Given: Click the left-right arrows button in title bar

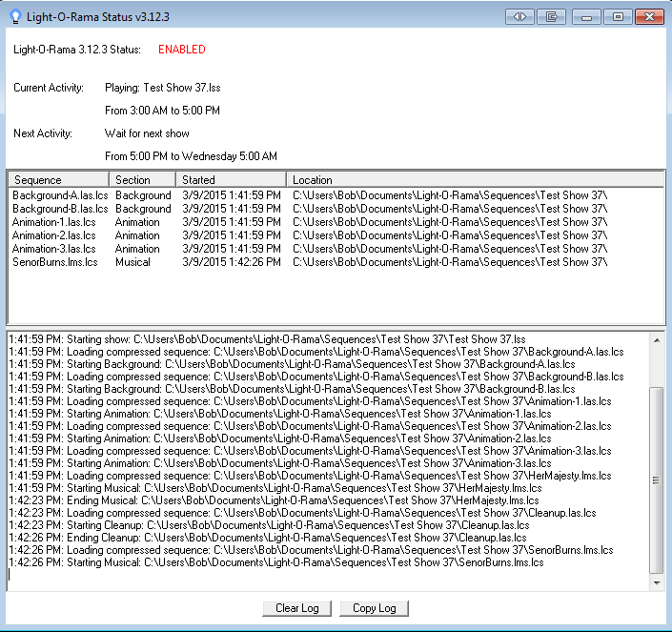Looking at the screenshot, I should 519,17.
